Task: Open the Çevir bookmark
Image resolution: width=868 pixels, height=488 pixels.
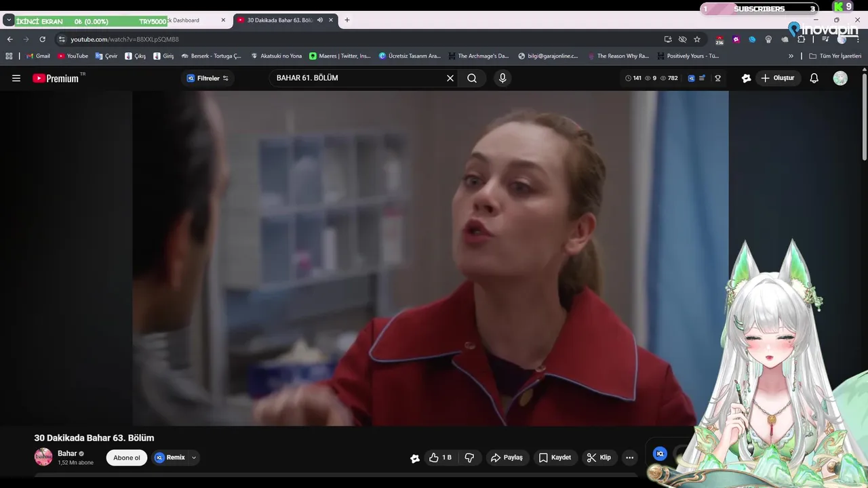Action: (106, 56)
